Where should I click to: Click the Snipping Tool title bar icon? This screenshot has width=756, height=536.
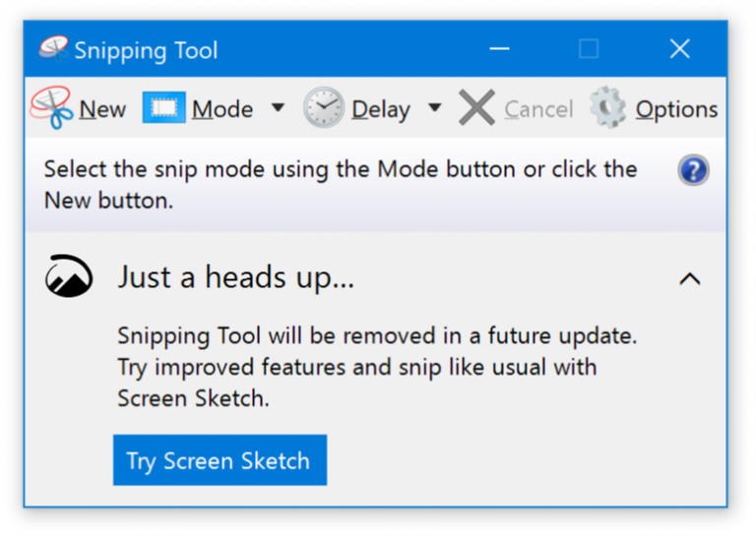[x=53, y=49]
